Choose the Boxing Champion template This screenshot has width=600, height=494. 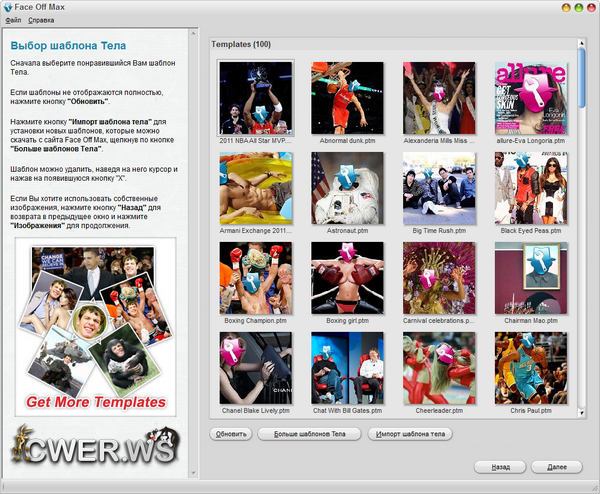point(256,278)
